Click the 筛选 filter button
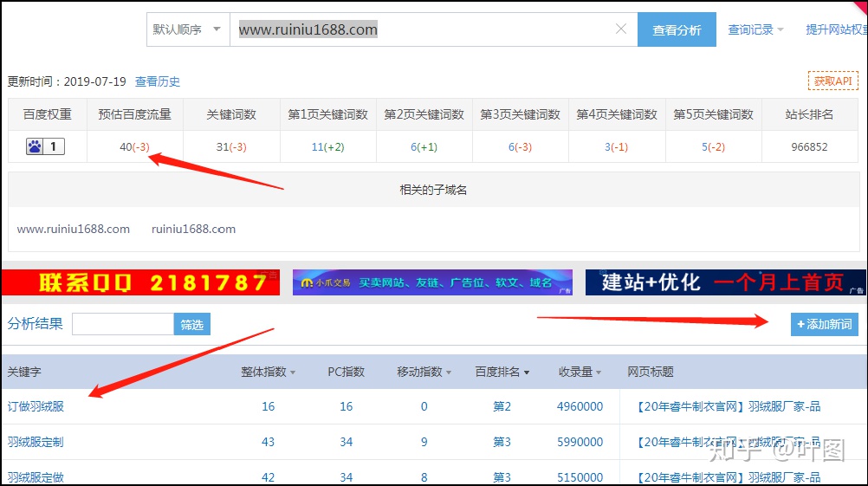This screenshot has width=868, height=486. click(x=192, y=324)
